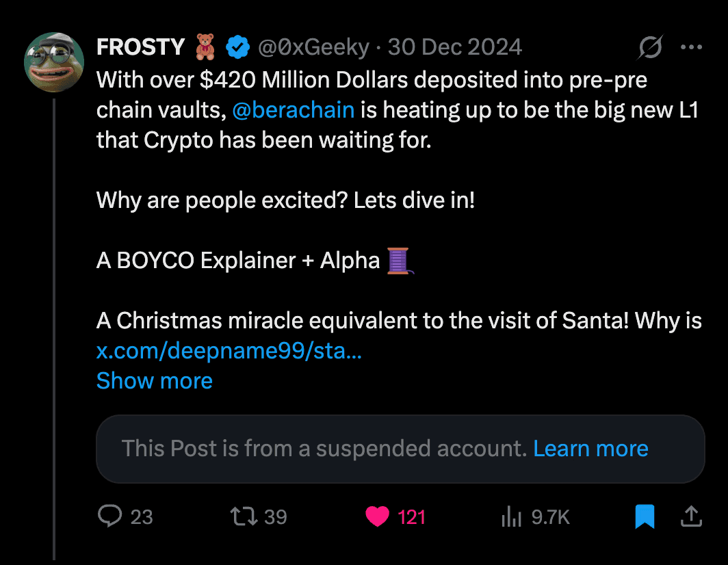Expand the post with Show more
Viewport: 728px width, 565px height.
click(x=154, y=380)
